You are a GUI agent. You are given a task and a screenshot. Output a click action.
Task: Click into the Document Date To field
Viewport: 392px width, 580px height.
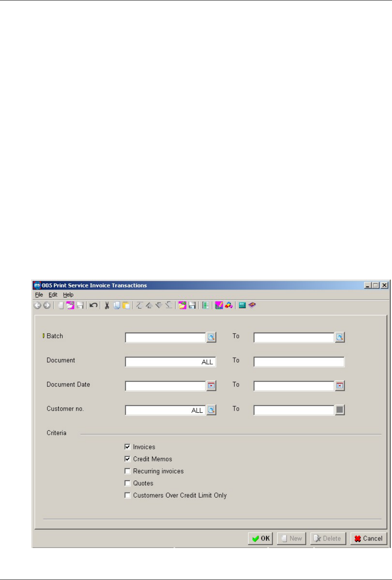point(294,386)
